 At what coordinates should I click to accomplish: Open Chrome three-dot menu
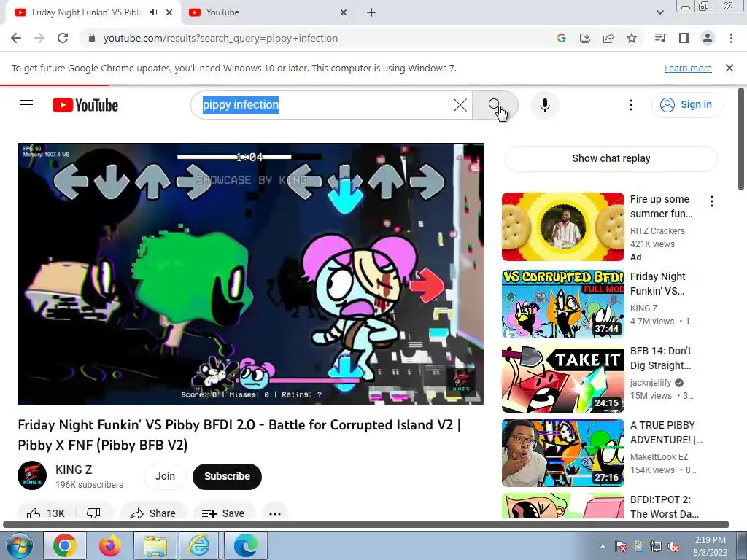(731, 38)
